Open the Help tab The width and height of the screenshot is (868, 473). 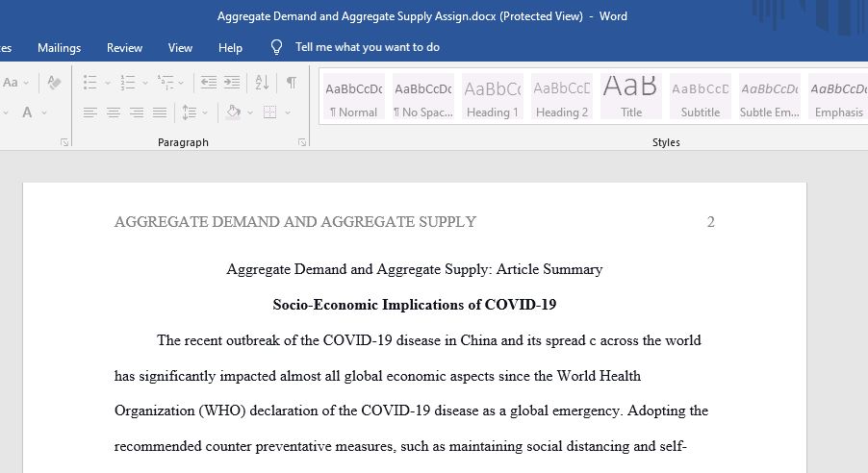(x=230, y=48)
